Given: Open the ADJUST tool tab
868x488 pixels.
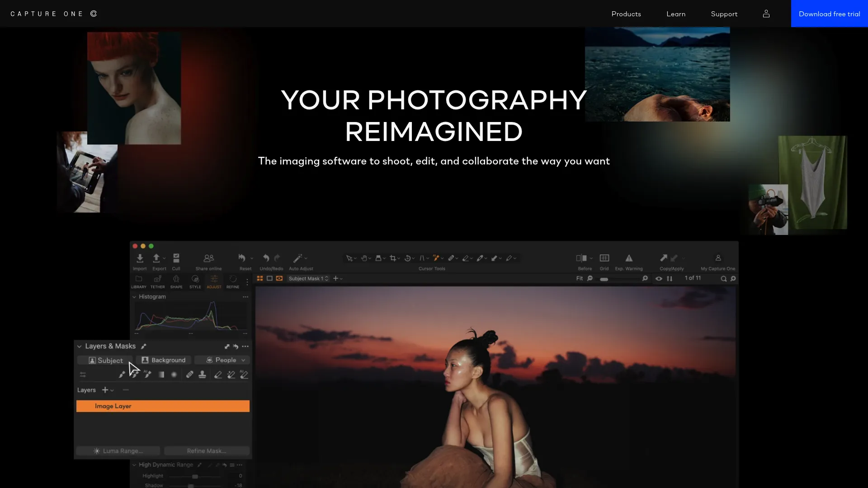Looking at the screenshot, I should [214, 282].
